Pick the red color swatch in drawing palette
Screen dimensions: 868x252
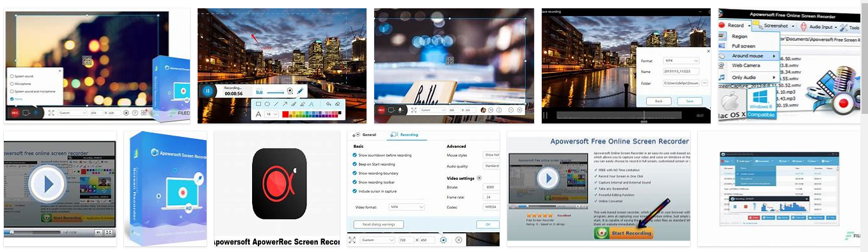pos(285,114)
